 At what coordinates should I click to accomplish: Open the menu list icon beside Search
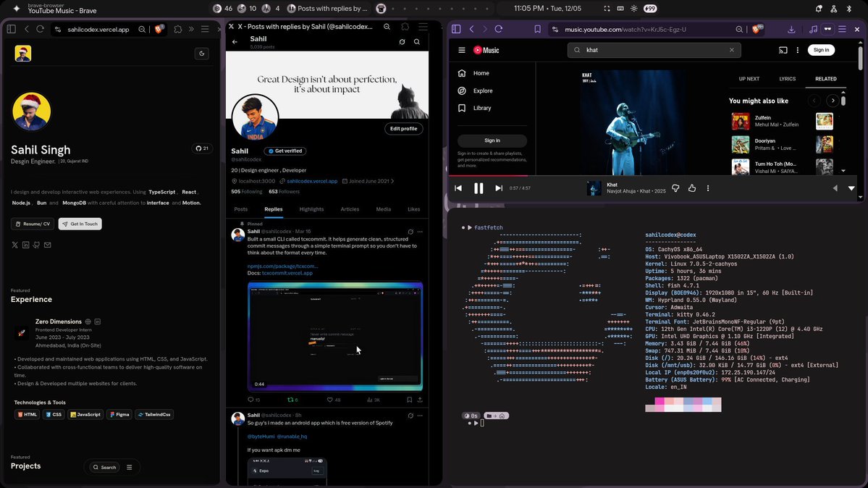click(130, 467)
